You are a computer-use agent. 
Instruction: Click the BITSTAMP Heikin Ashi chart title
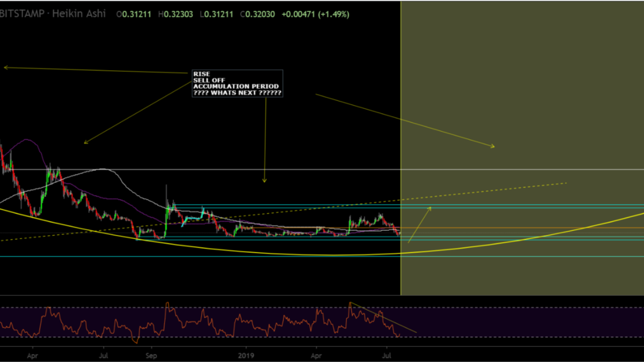(x=53, y=14)
